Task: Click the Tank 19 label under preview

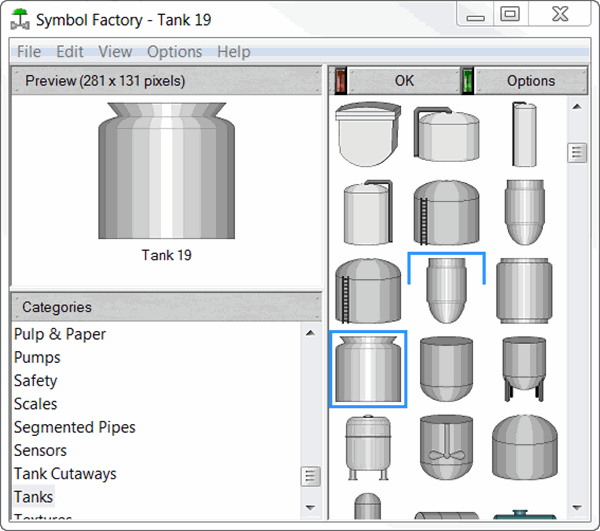Action: click(x=166, y=255)
